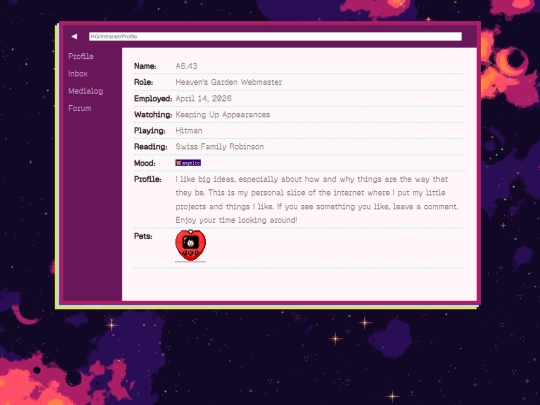This screenshot has height=405, width=540.
Task: Click the Watching: field label
Action: pyautogui.click(x=153, y=115)
